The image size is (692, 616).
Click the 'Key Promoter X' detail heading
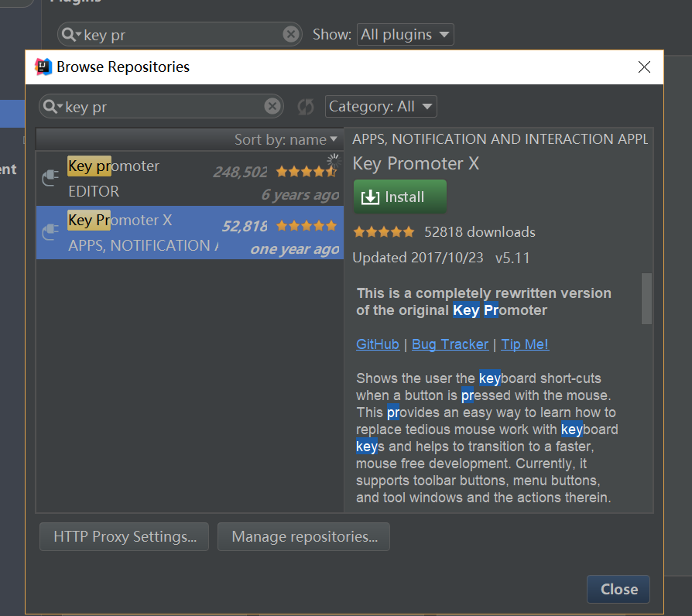[416, 164]
